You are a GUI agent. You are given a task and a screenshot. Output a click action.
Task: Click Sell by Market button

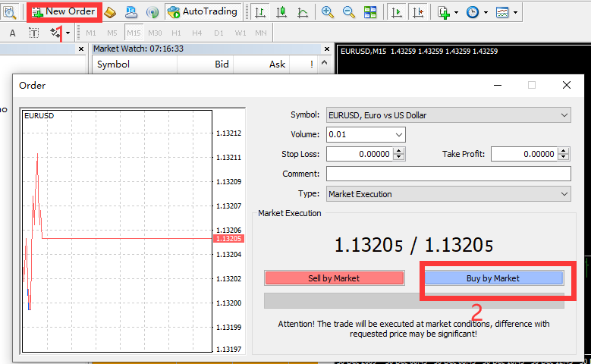click(x=335, y=278)
